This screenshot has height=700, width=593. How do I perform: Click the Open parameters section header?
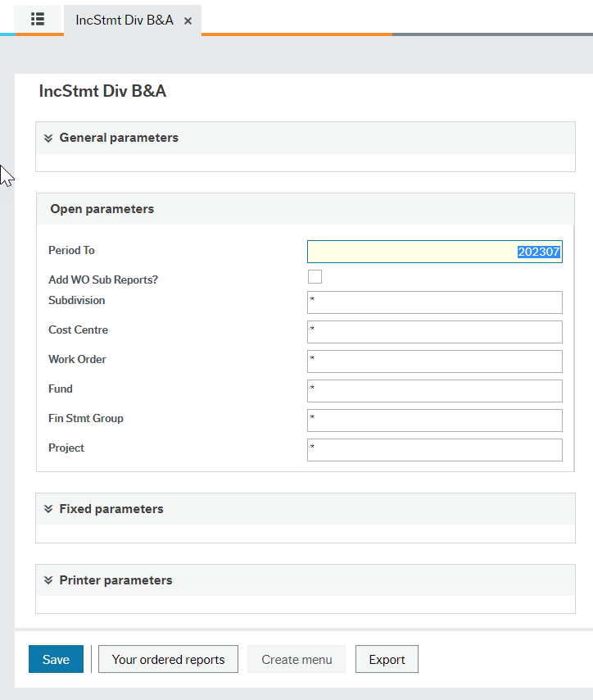(102, 209)
